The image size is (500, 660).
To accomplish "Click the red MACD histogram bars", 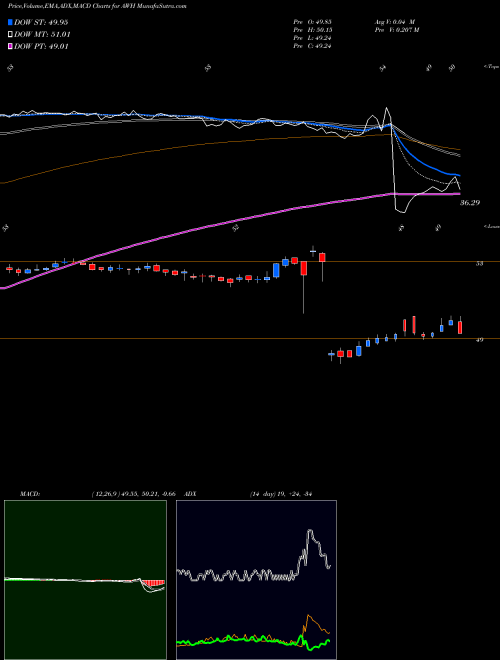I will coord(153,583).
